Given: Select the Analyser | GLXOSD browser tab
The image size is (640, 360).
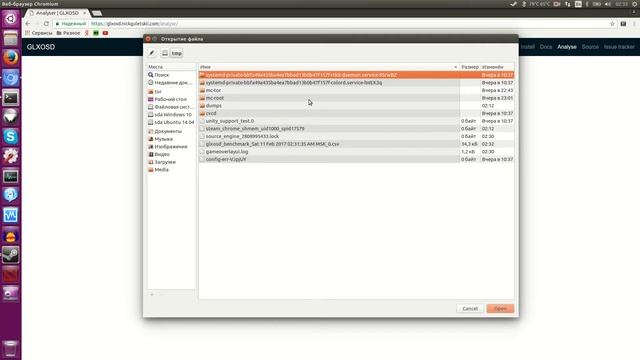Looking at the screenshot, I should point(57,13).
